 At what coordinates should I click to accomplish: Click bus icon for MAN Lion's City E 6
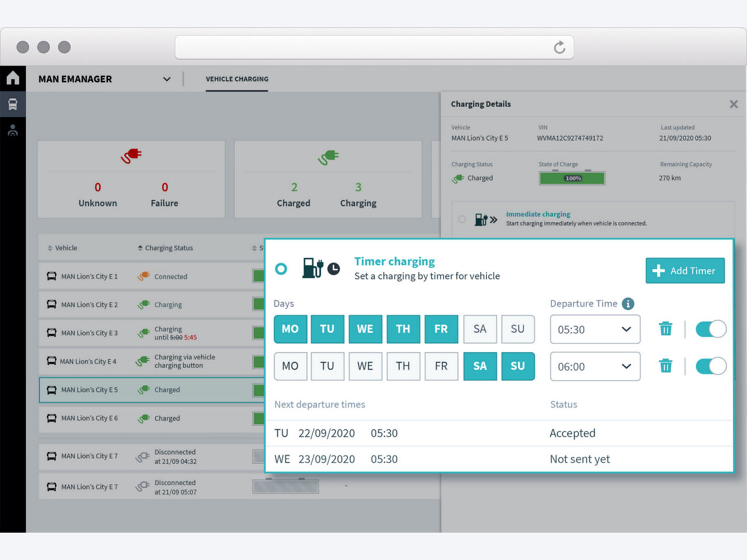[x=51, y=418]
